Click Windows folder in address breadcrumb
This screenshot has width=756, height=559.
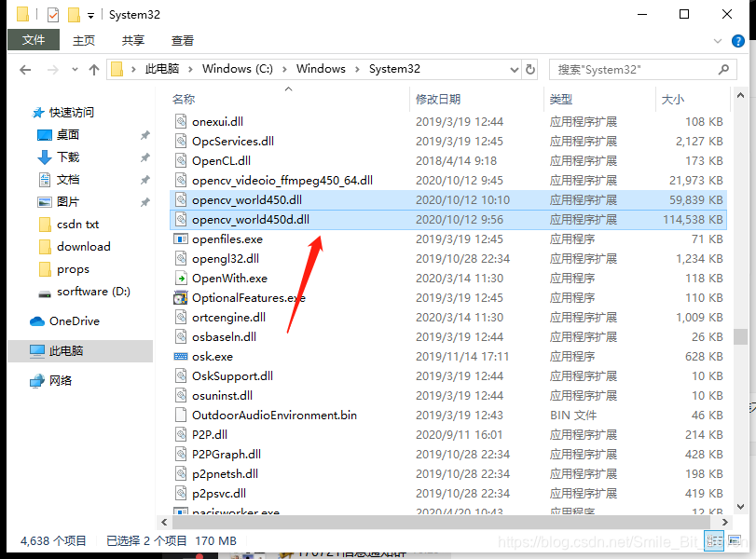pos(321,69)
